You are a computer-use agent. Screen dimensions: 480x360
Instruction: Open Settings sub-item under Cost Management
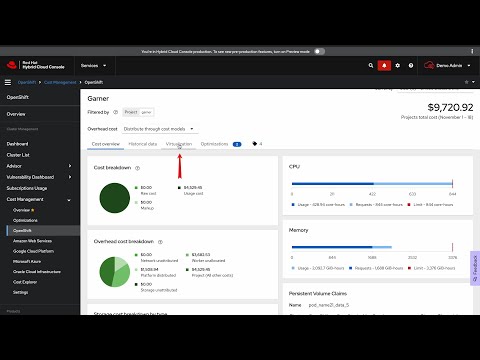(20, 292)
